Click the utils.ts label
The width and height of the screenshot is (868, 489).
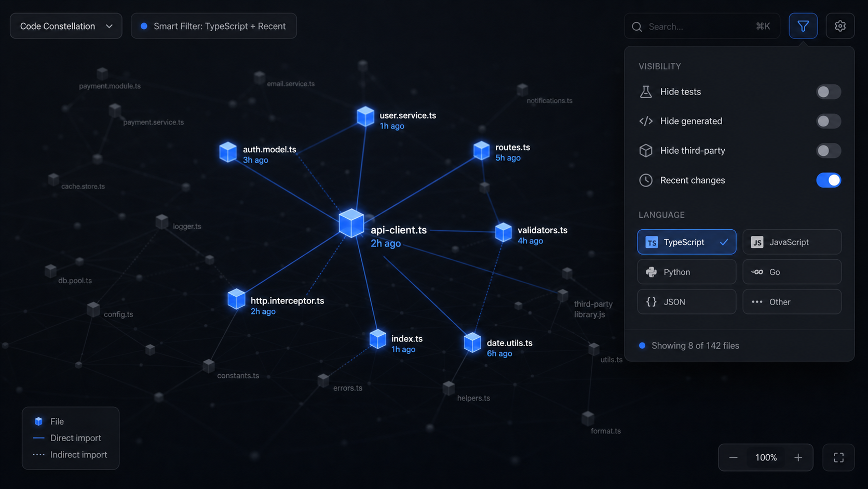coord(611,360)
